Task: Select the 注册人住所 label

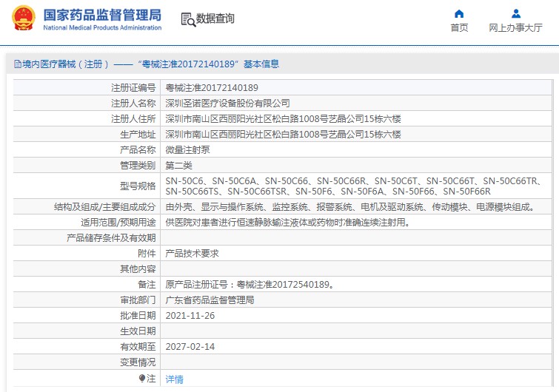Action: tap(133, 118)
